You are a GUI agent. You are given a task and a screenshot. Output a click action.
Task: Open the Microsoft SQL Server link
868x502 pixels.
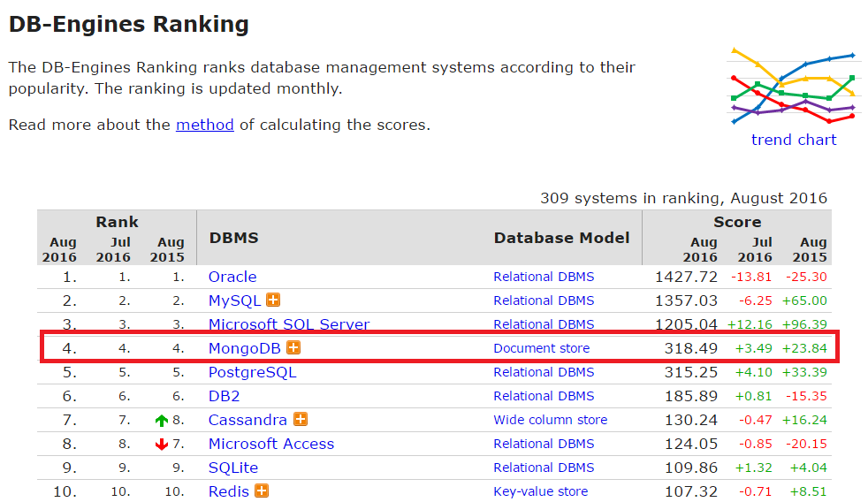289,323
